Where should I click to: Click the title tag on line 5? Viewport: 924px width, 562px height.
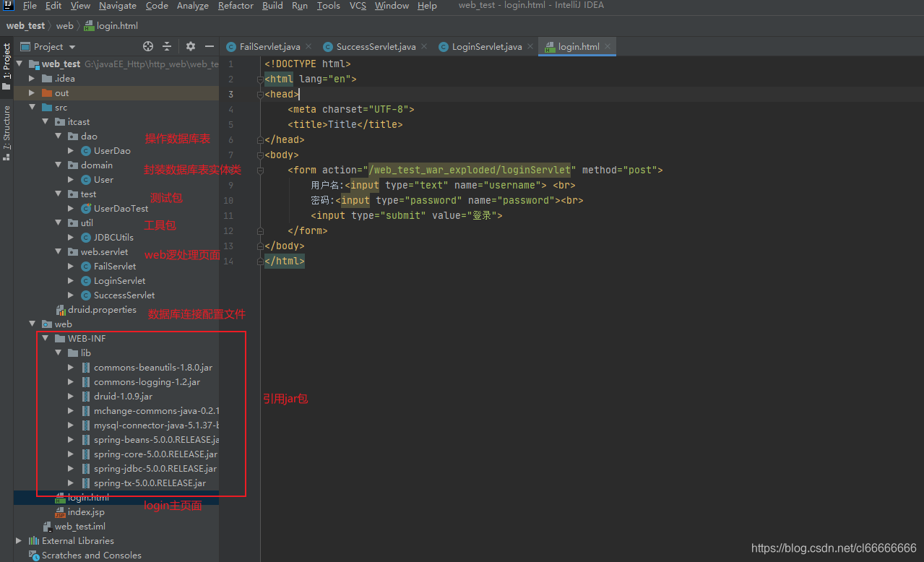345,124
